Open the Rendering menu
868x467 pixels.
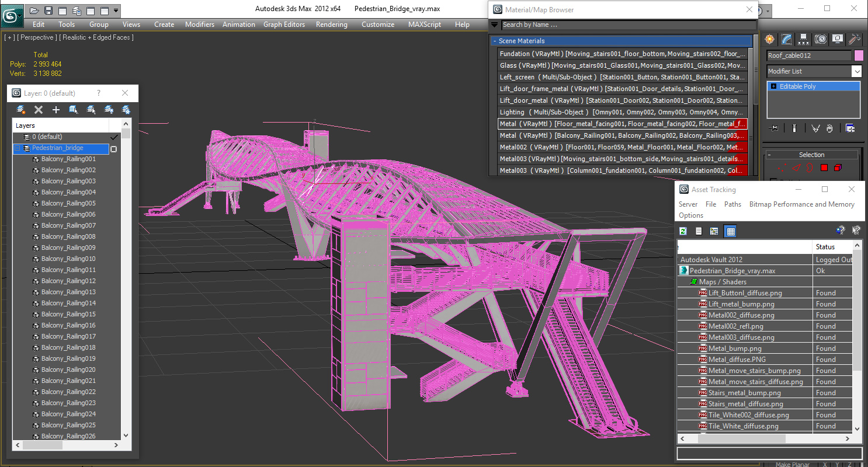pos(331,25)
